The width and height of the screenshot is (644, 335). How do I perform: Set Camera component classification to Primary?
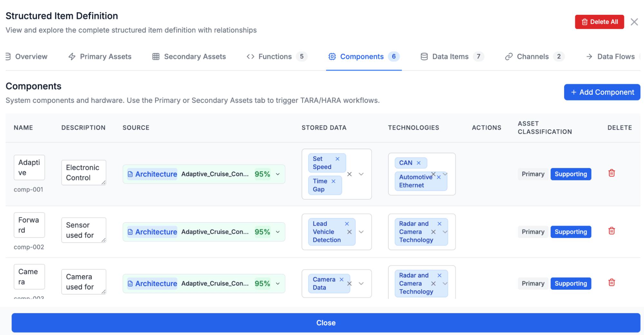point(533,283)
